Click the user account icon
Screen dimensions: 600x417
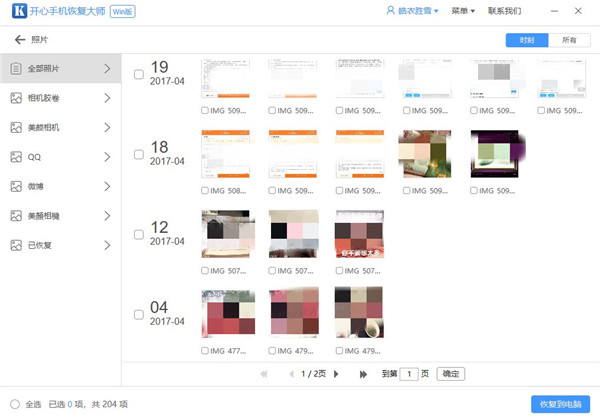click(389, 11)
